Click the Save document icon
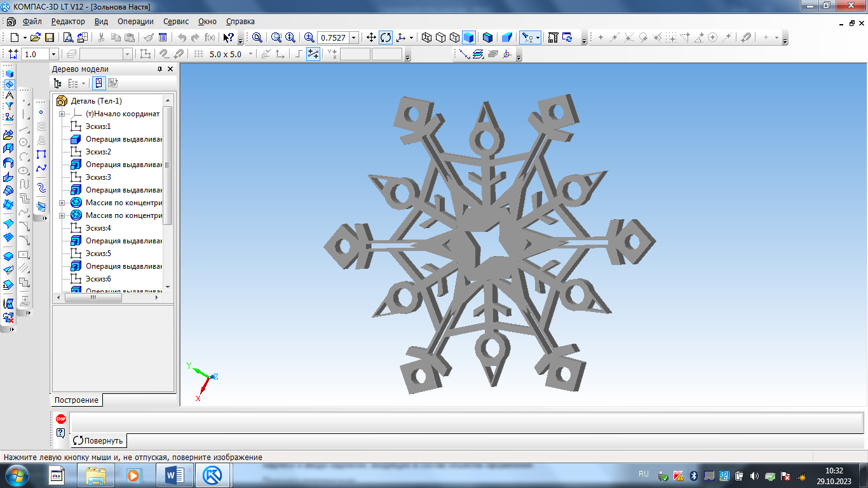Image resolution: width=868 pixels, height=488 pixels. (x=49, y=37)
